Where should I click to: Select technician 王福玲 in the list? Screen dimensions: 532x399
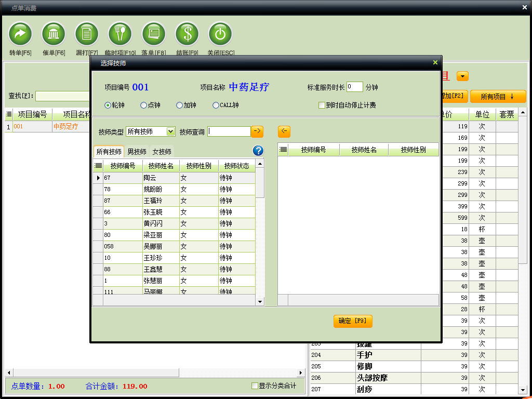click(175, 201)
